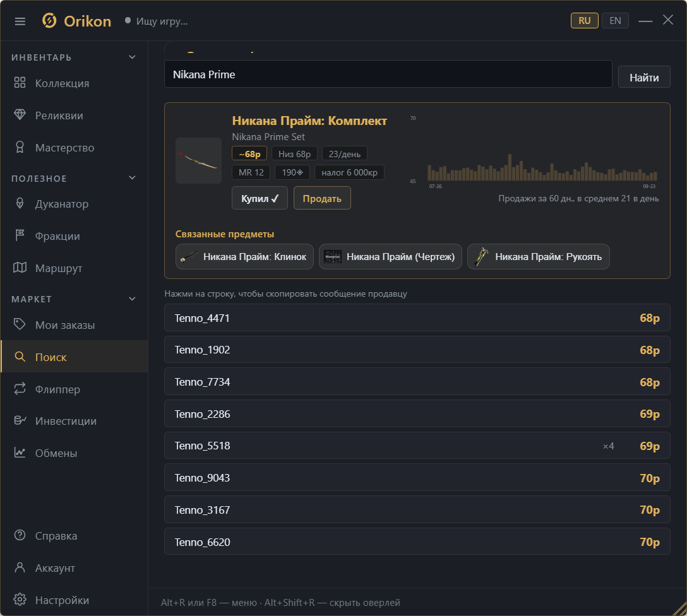Collapse the ИНВЕНТАРЬ section chevron
Viewport: 687px width, 616px height.
coord(133,57)
